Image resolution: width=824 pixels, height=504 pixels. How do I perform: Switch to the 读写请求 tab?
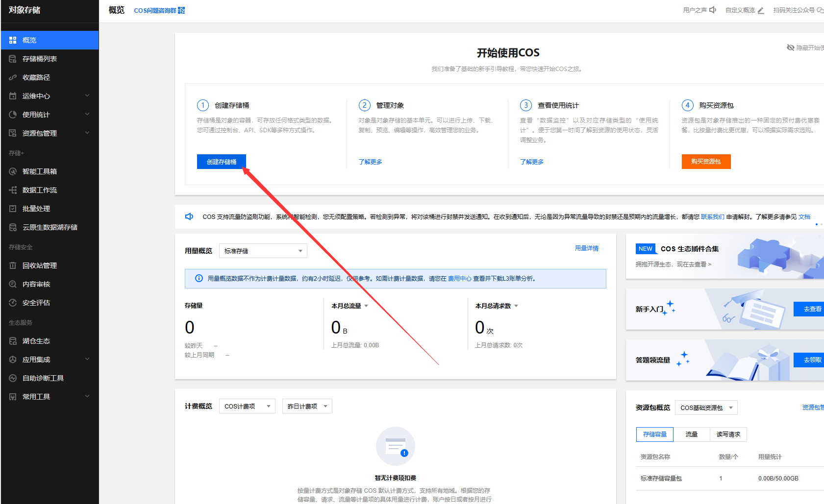click(728, 434)
